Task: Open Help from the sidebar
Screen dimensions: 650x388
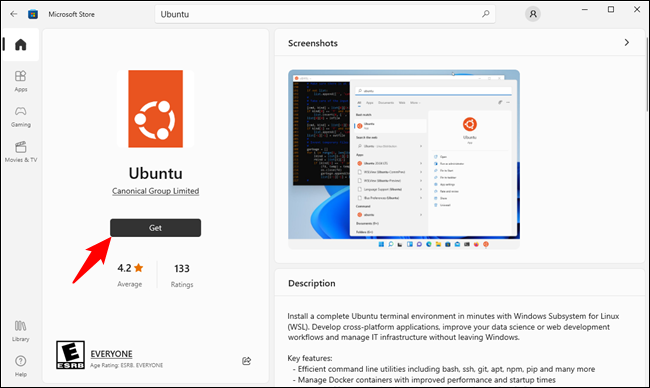Action: pyautogui.click(x=20, y=366)
